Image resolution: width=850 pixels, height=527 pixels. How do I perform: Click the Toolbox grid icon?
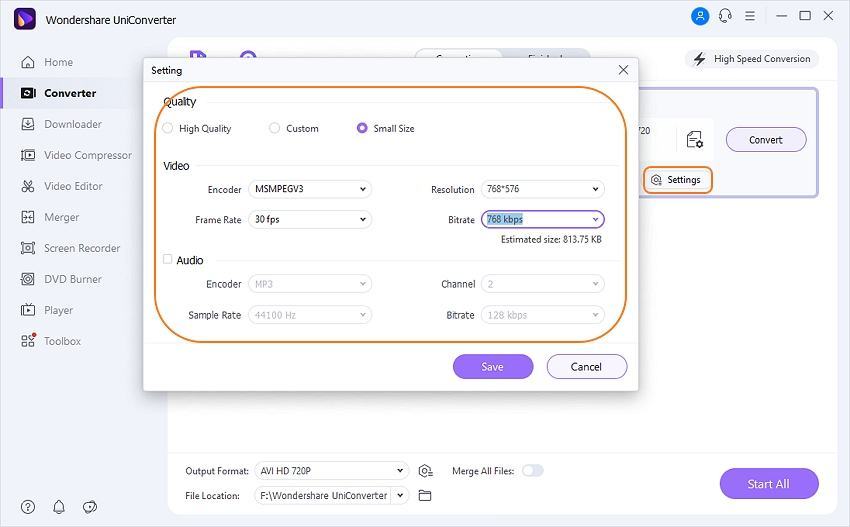pos(28,340)
